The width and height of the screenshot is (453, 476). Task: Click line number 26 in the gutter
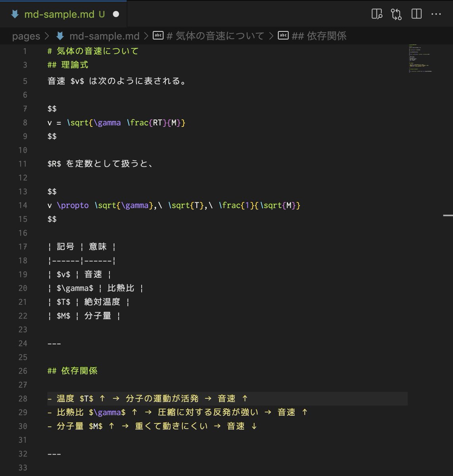(23, 371)
